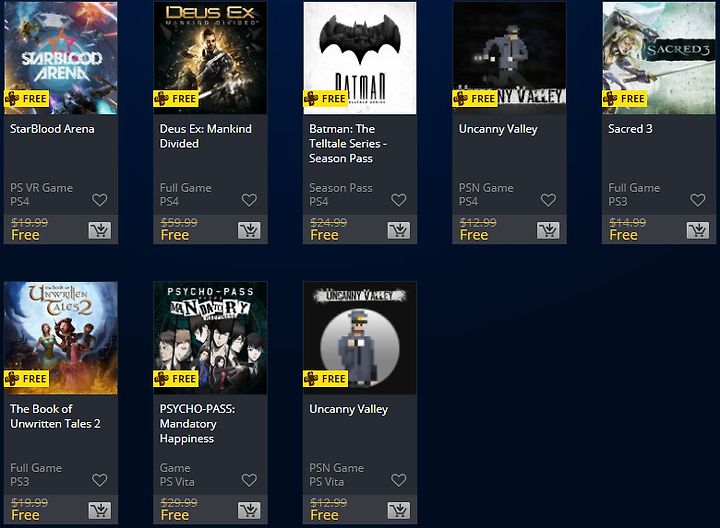Toggle wishlist heart for StarBlood Arena
Viewport: 720px width, 528px height.
(100, 200)
